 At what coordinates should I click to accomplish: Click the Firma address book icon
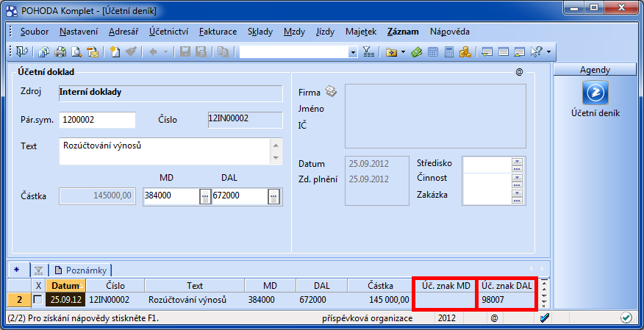click(x=331, y=91)
